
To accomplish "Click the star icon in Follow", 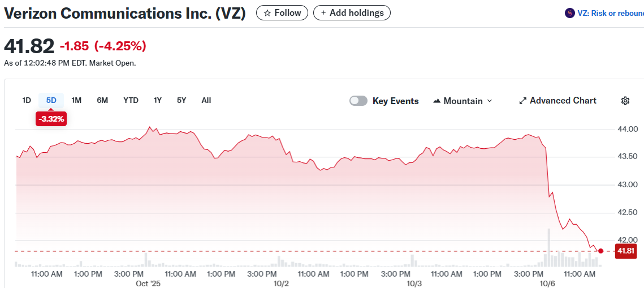I will (x=267, y=13).
